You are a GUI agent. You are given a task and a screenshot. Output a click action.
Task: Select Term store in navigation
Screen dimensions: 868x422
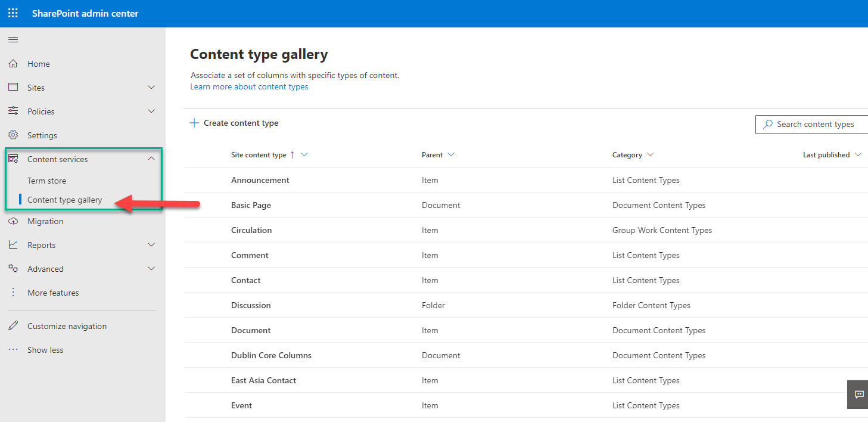pyautogui.click(x=46, y=181)
